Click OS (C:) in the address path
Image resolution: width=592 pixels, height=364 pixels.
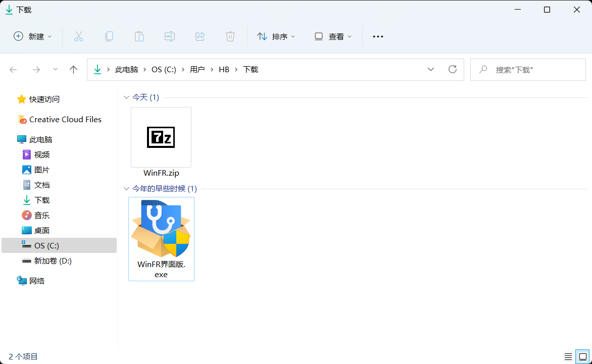164,69
